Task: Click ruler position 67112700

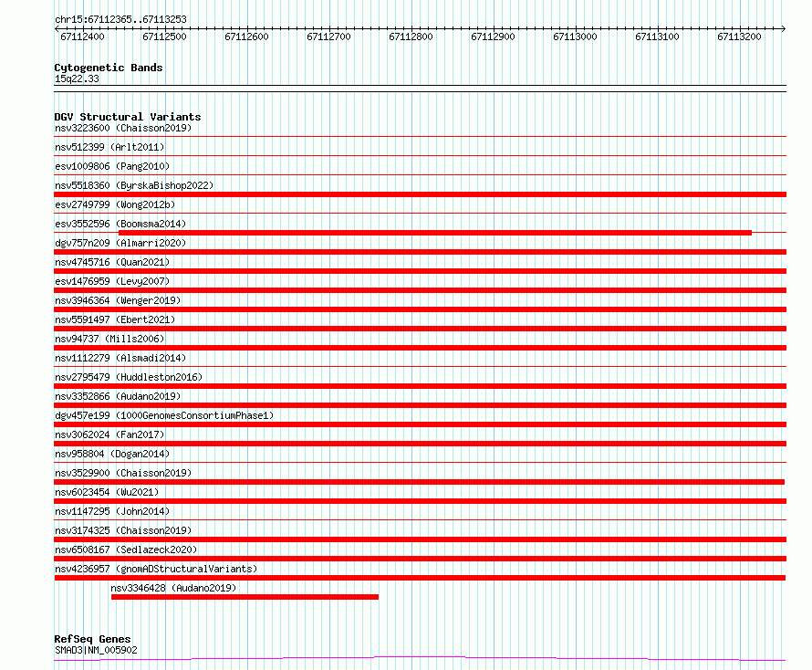Action: click(x=328, y=37)
